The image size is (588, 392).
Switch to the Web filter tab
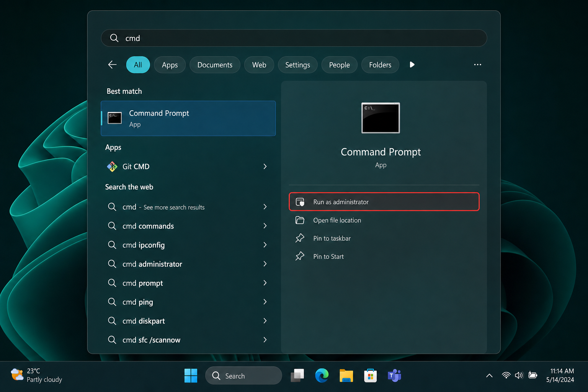pos(259,65)
